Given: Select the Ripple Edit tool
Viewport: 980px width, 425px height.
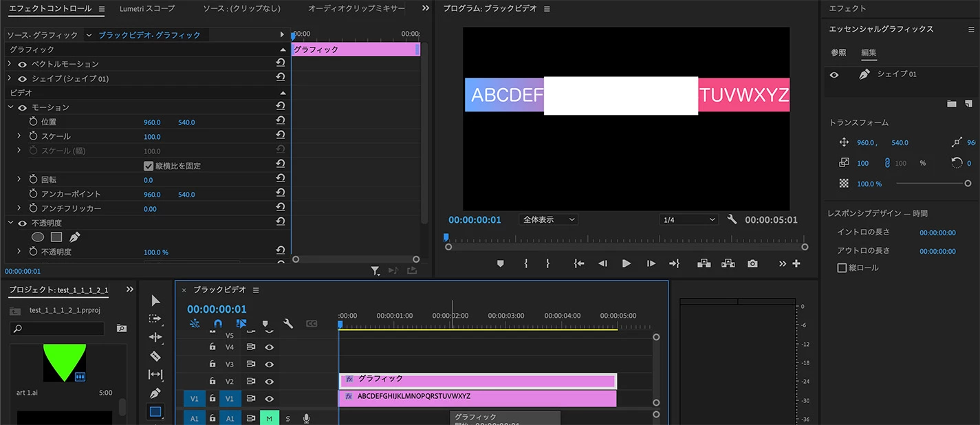Looking at the screenshot, I should point(155,337).
